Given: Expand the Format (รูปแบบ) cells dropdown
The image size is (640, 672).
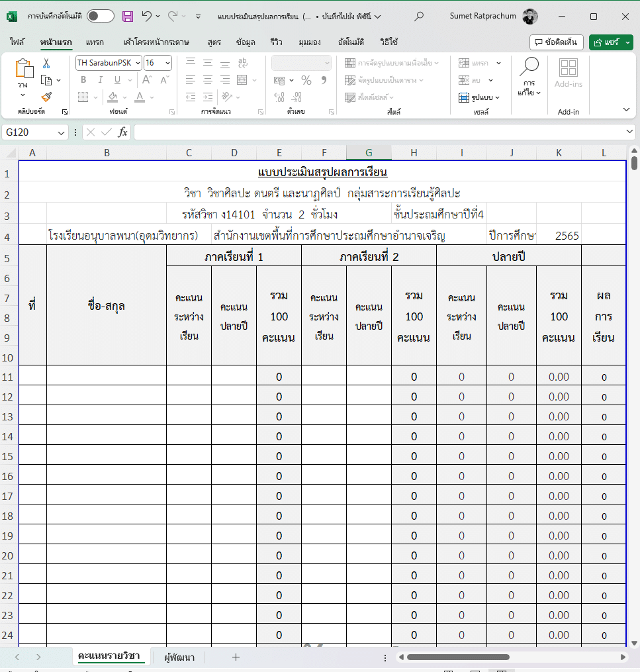Looking at the screenshot, I should (480, 97).
